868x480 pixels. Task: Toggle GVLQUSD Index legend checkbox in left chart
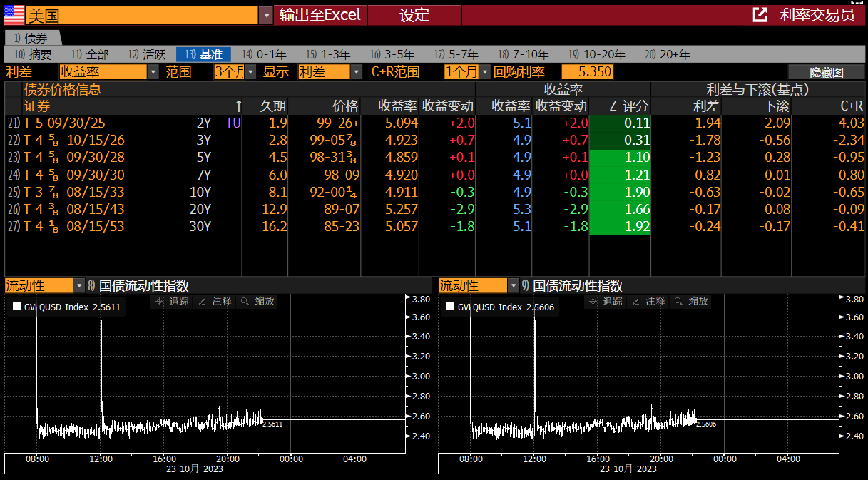pyautogui.click(x=17, y=307)
